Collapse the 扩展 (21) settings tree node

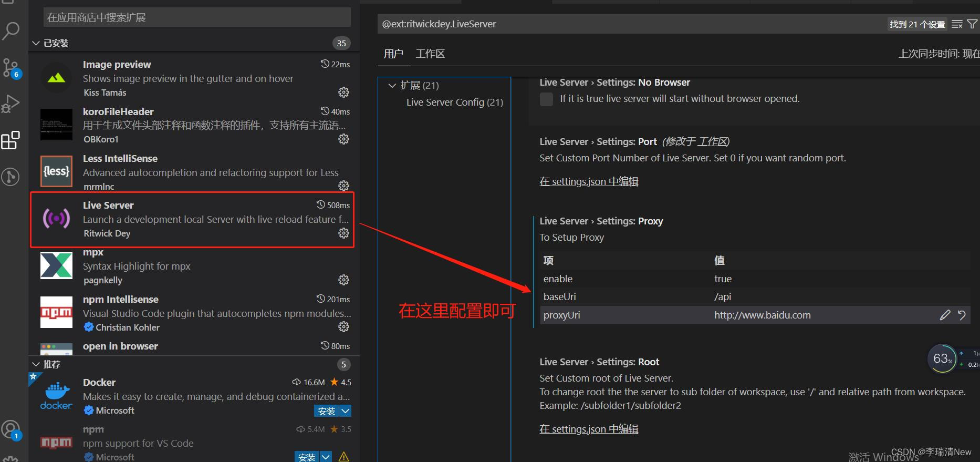[x=392, y=85]
